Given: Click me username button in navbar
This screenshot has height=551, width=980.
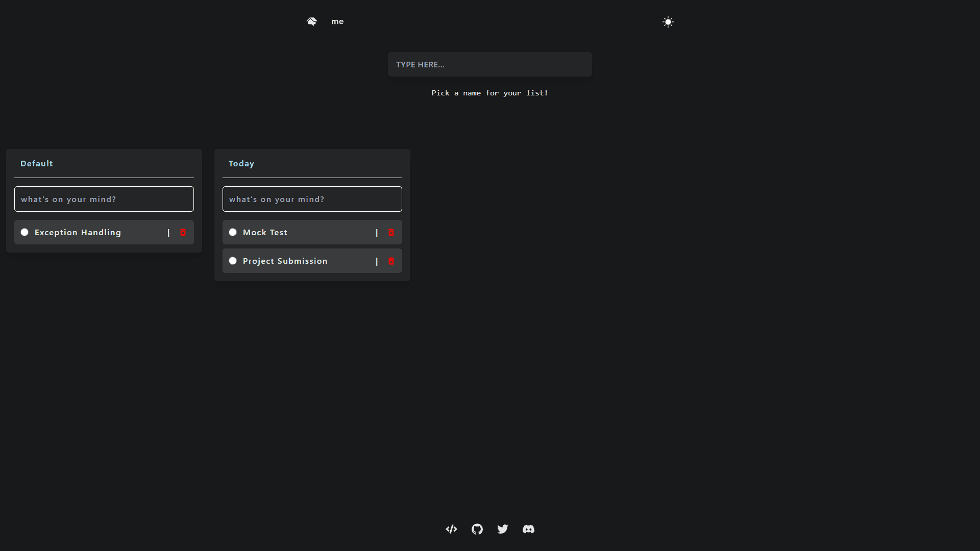Looking at the screenshot, I should (x=337, y=21).
